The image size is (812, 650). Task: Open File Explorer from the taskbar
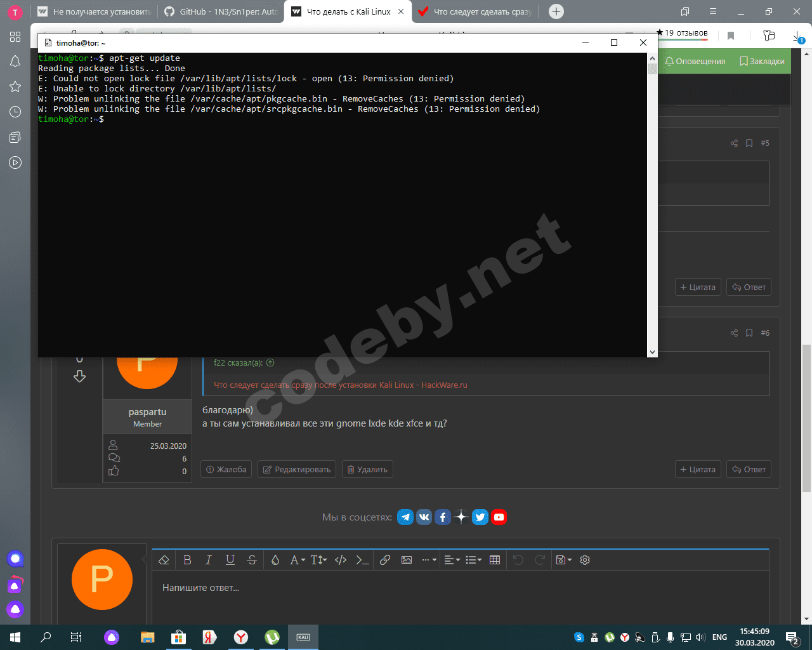click(147, 637)
